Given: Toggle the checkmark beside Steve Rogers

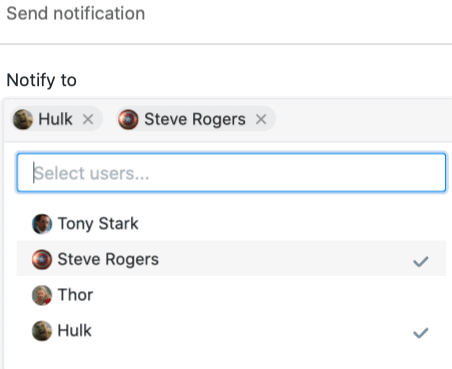Looking at the screenshot, I should [x=421, y=262].
